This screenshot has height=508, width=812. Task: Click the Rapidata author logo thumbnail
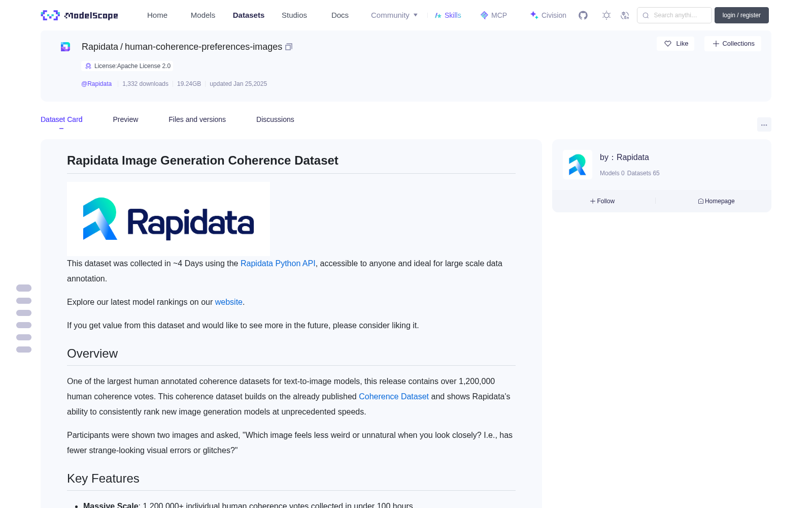[578, 165]
